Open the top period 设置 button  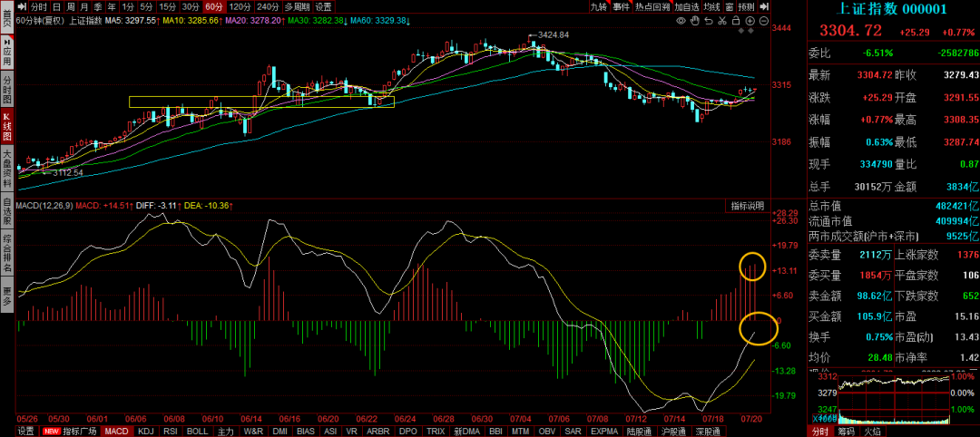coord(323,7)
